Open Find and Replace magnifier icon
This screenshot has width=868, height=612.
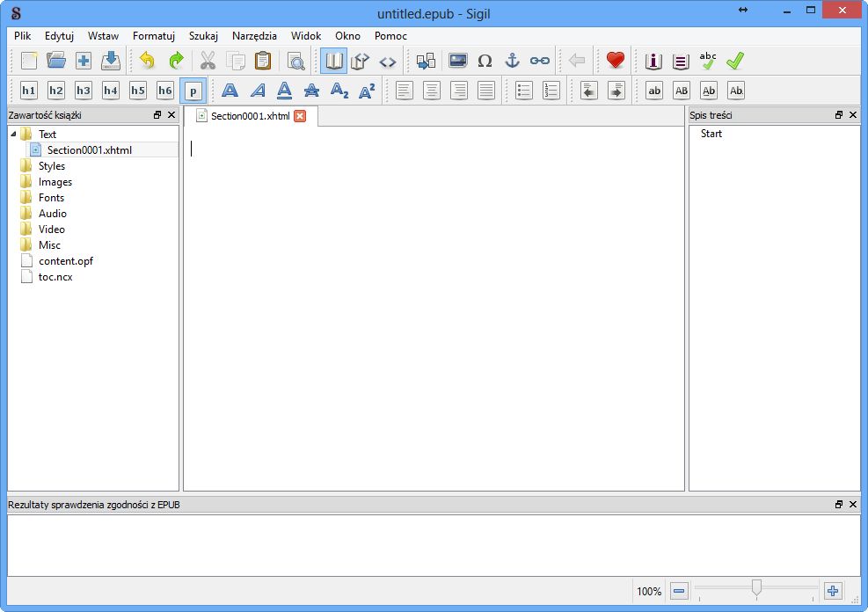pyautogui.click(x=296, y=61)
